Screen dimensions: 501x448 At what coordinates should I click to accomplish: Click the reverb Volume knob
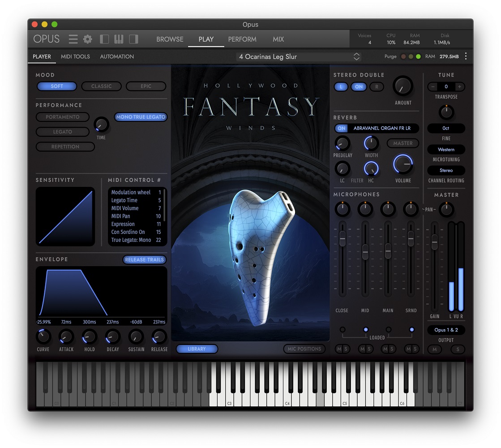403,164
